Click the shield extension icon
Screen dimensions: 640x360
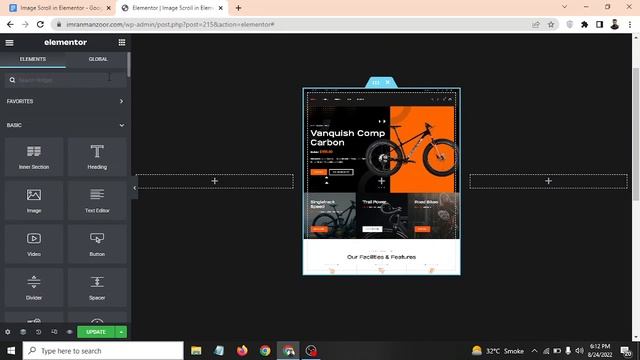click(570, 24)
